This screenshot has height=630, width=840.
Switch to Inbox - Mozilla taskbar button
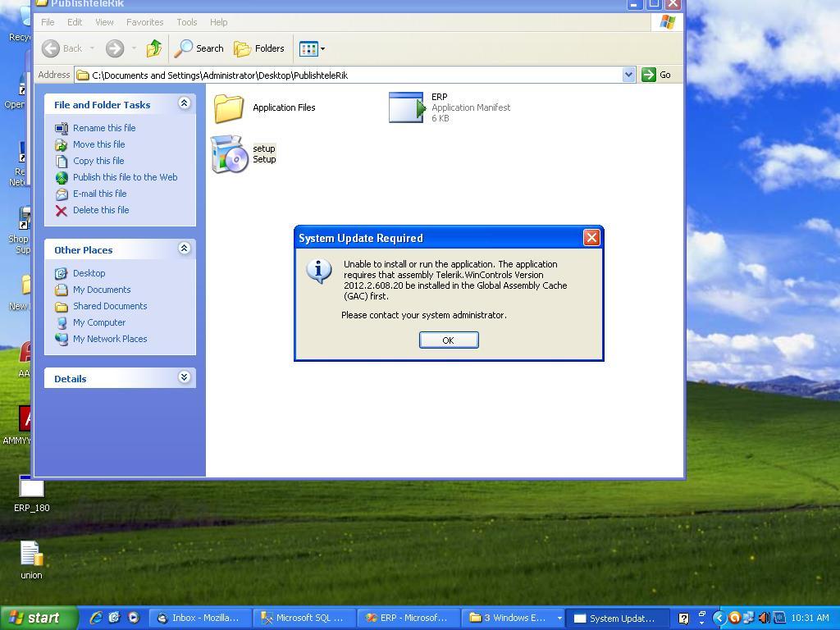[x=199, y=619]
